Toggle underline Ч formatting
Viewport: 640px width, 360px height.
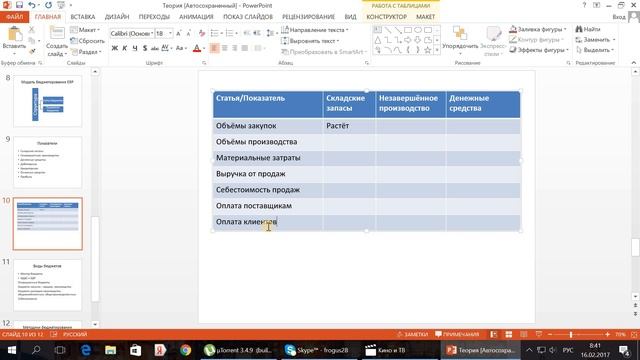pyautogui.click(x=135, y=48)
